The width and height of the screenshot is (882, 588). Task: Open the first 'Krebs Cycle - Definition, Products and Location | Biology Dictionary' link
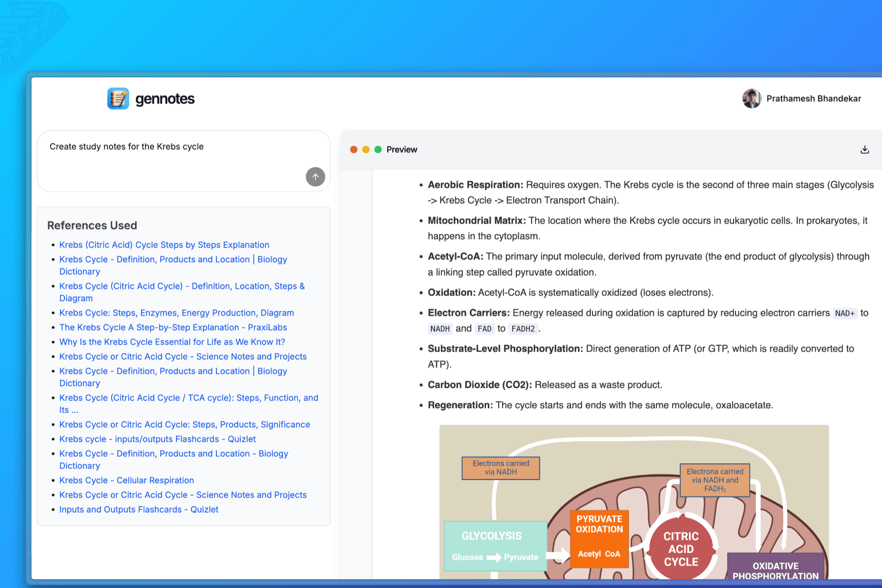click(x=173, y=266)
